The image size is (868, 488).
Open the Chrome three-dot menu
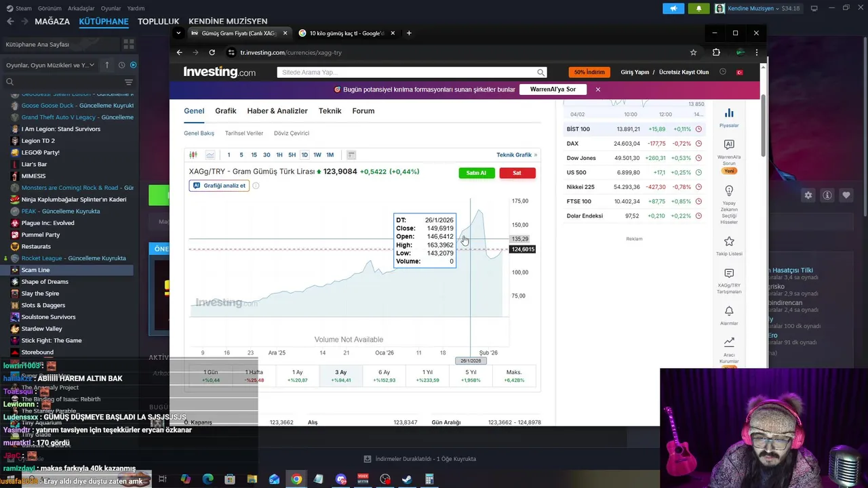point(756,52)
